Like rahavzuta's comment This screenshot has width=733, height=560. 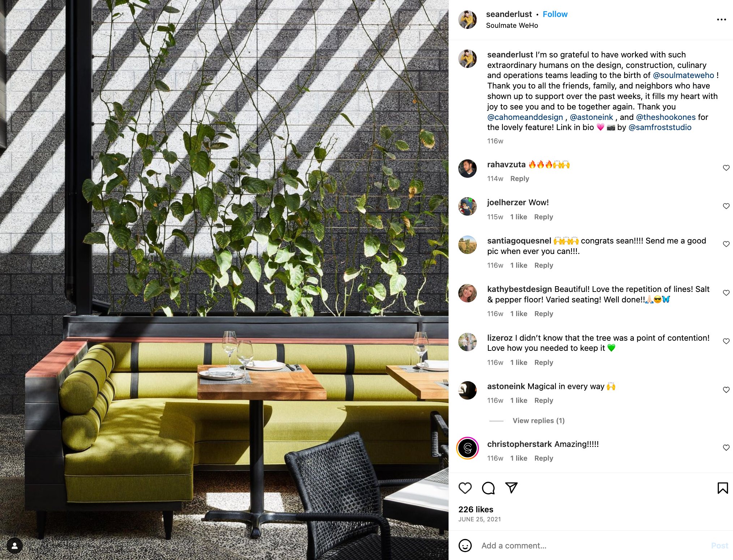(726, 168)
